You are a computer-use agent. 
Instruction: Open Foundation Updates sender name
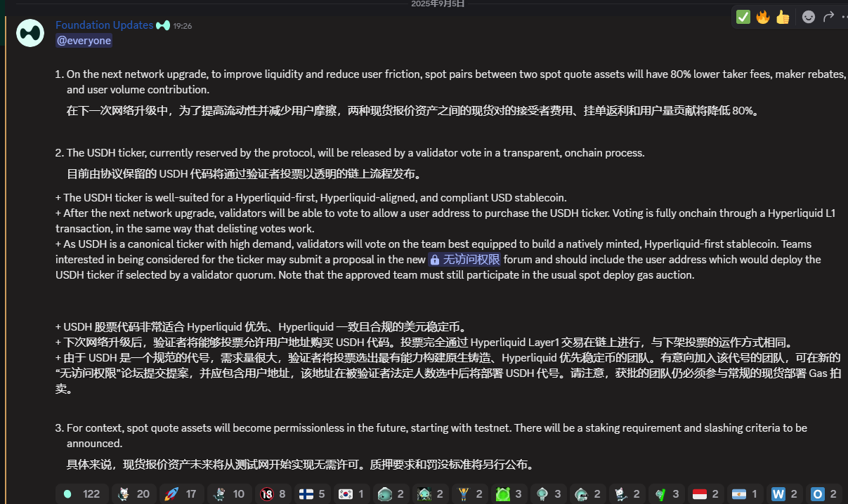click(104, 25)
